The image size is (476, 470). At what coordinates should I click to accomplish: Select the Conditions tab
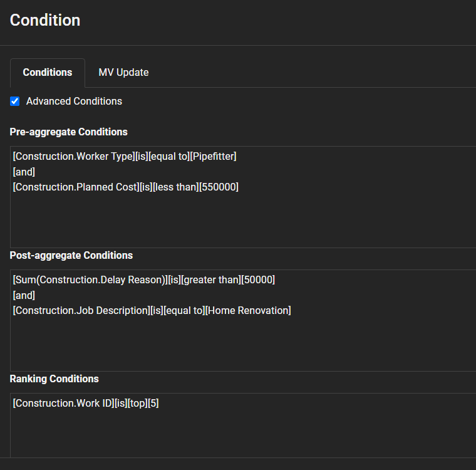tap(48, 72)
